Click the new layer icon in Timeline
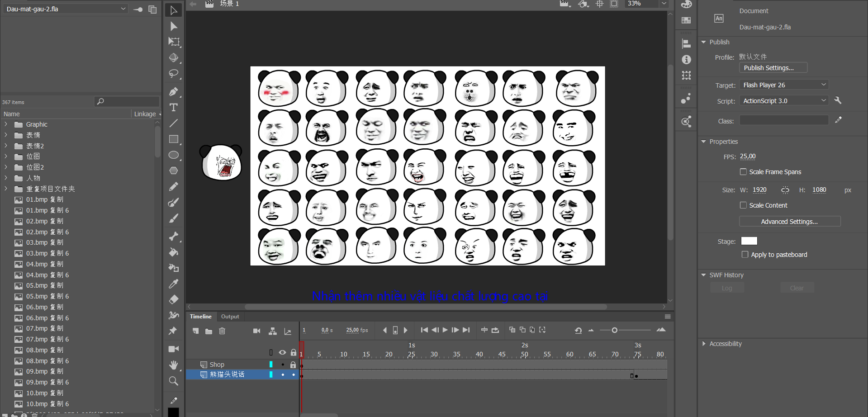Screen dimensions: 868x417 tap(195, 331)
